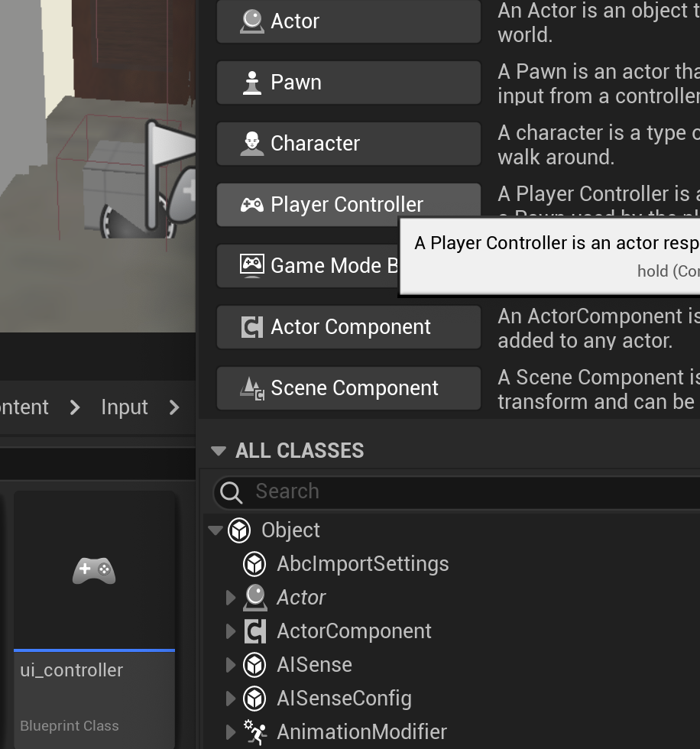The height and width of the screenshot is (749, 700).
Task: Click the Object cube icon in the tree
Action: tap(238, 530)
